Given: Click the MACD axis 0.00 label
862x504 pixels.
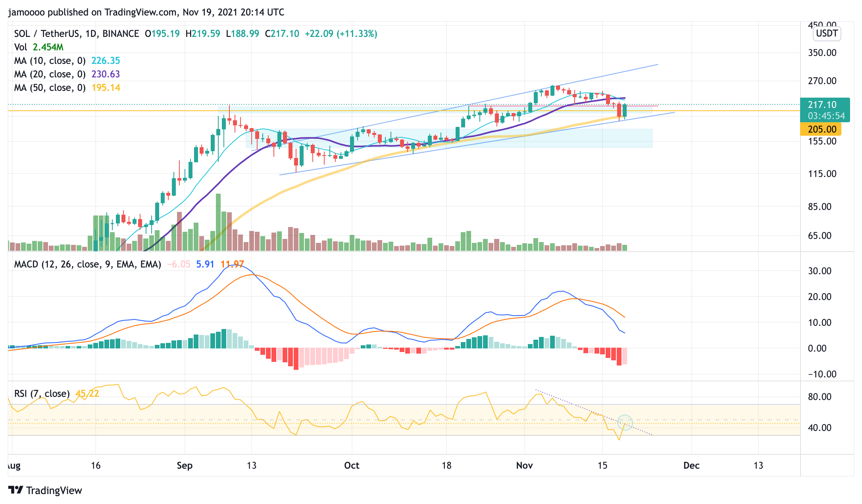Looking at the screenshot, I should coord(817,348).
